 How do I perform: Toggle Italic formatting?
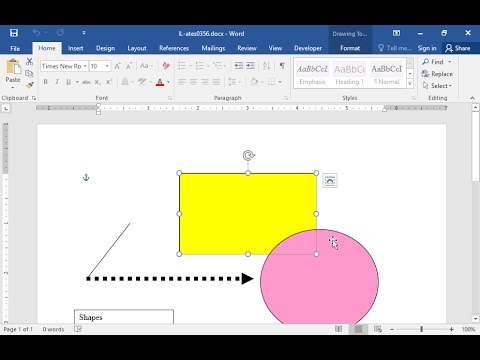click(x=57, y=82)
